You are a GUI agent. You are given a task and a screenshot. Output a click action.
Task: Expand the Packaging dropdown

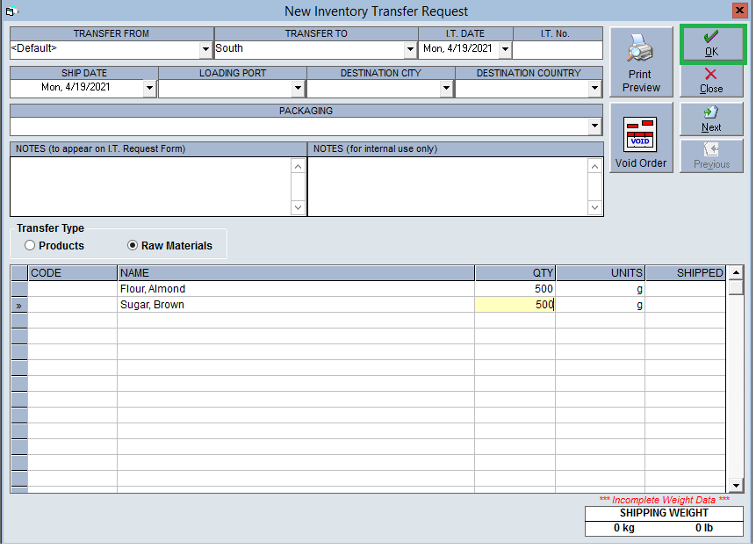pos(596,126)
